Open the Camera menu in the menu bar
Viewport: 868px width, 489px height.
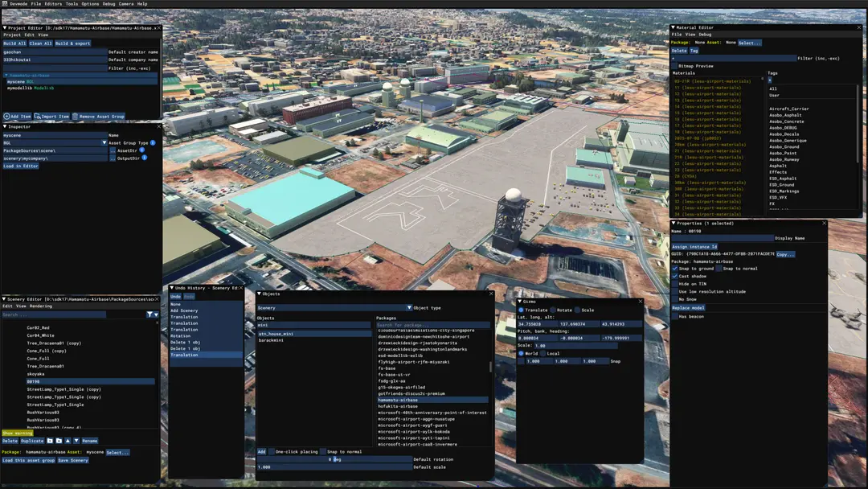tap(126, 4)
